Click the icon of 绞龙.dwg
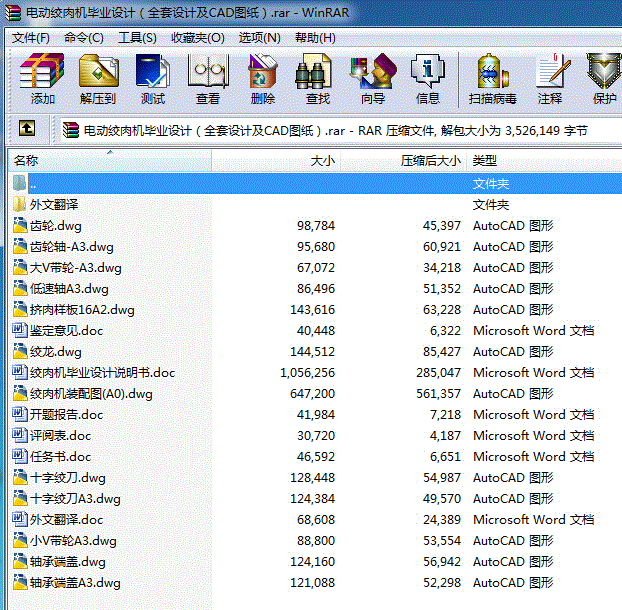The width and height of the screenshot is (622, 610). 20,351
